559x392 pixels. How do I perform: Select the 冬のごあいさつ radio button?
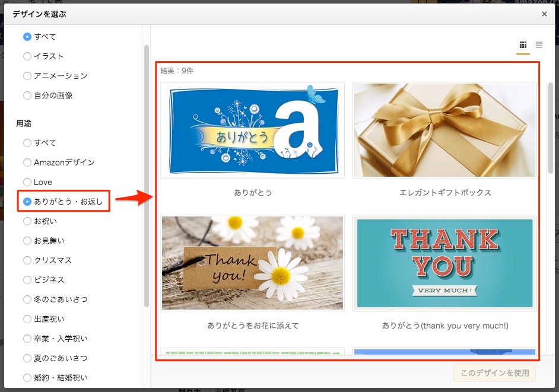(27, 299)
